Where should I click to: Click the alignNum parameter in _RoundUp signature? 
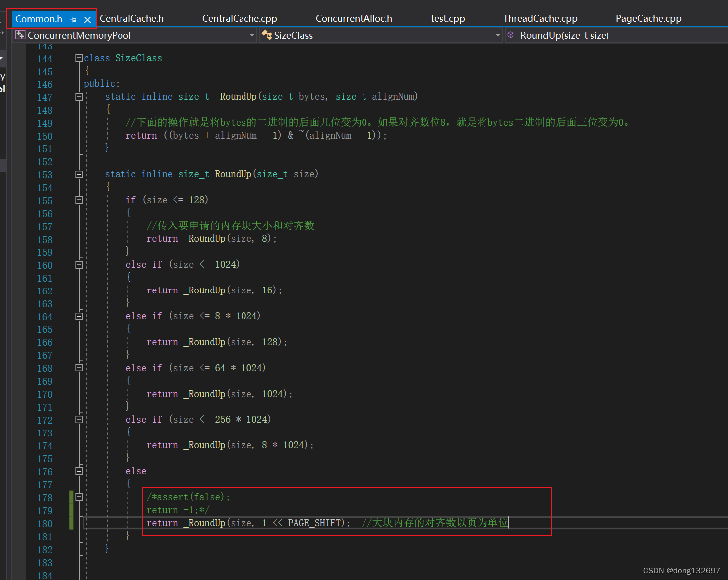pos(393,96)
